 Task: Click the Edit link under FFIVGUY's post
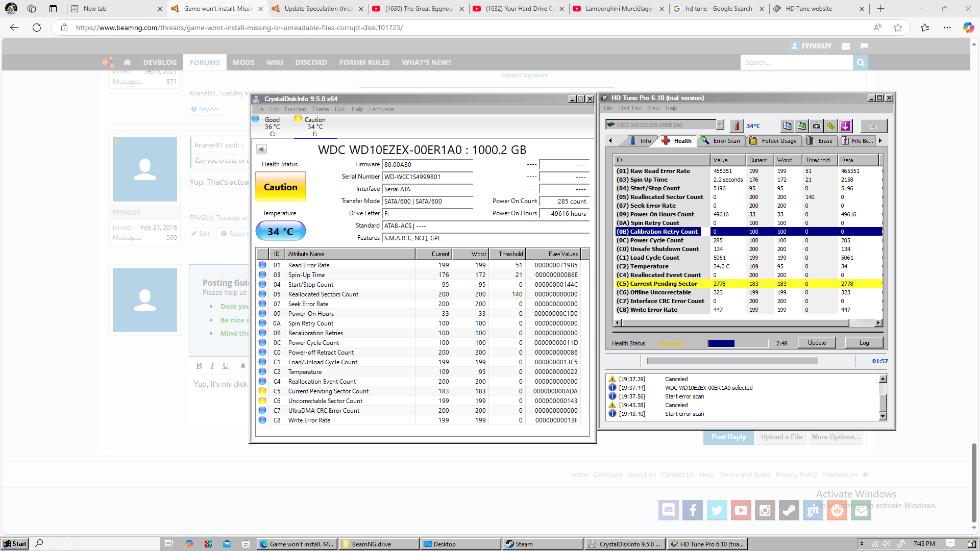point(201,234)
